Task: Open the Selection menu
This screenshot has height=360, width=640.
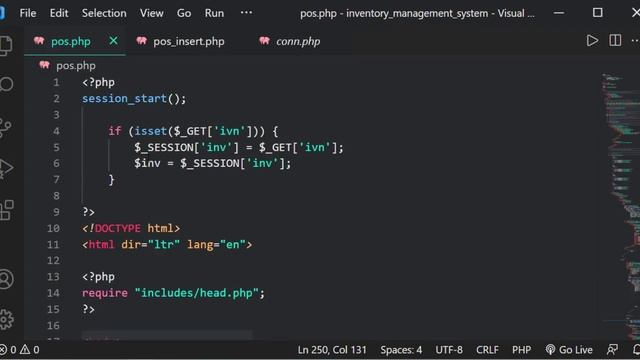Action: click(104, 13)
